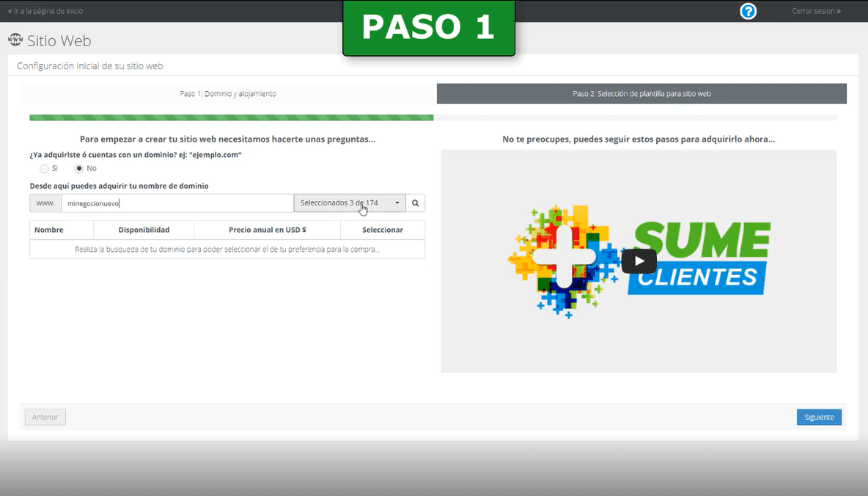868x496 pixels.
Task: Click the Seleccionar column header
Action: click(x=383, y=230)
